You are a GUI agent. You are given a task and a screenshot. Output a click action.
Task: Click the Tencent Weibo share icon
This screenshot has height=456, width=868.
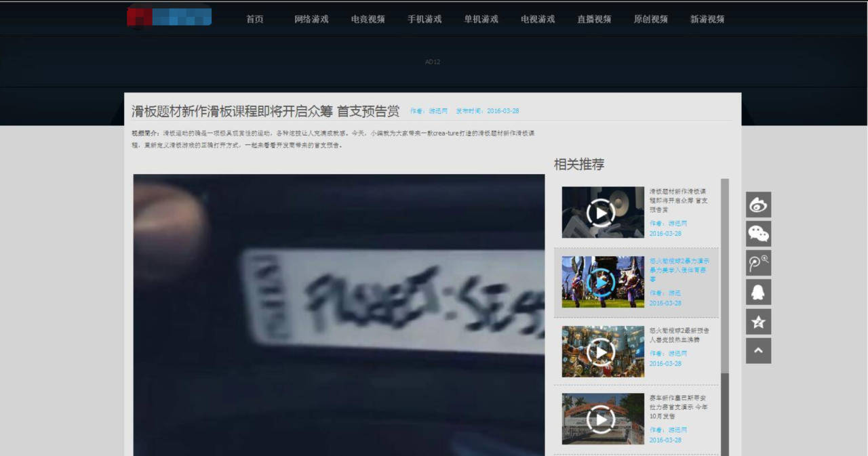pyautogui.click(x=758, y=263)
